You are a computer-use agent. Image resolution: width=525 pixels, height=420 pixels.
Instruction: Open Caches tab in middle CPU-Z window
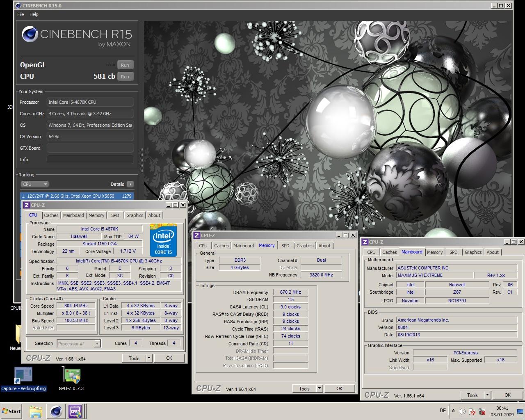[x=221, y=246]
